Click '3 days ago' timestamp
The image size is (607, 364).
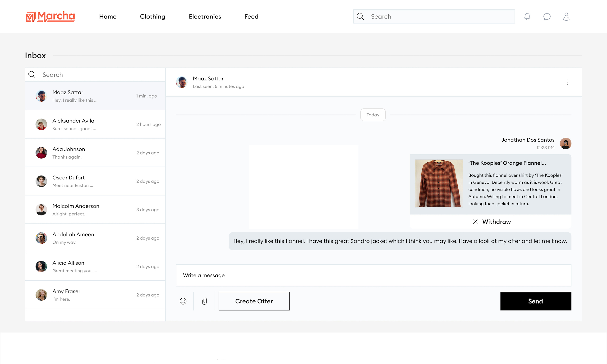pos(148,210)
